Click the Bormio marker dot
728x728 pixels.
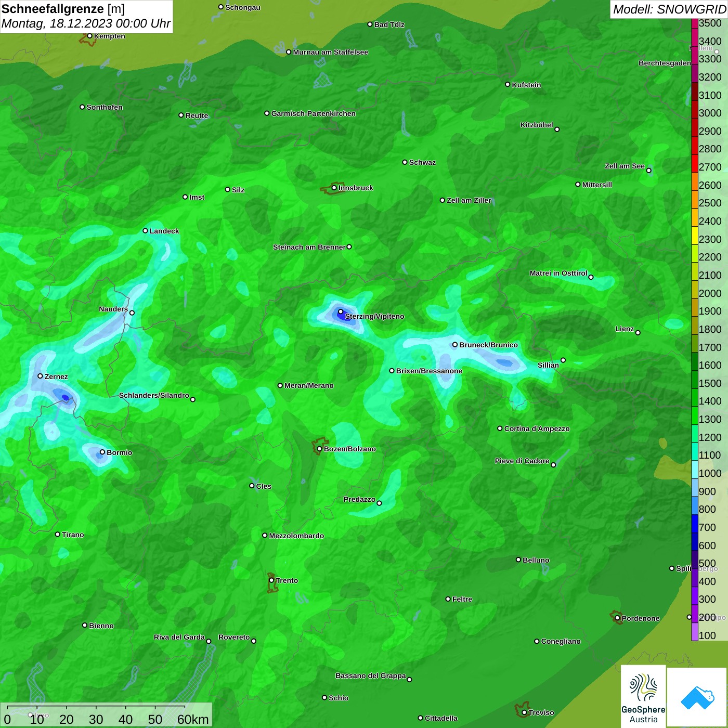click(102, 452)
